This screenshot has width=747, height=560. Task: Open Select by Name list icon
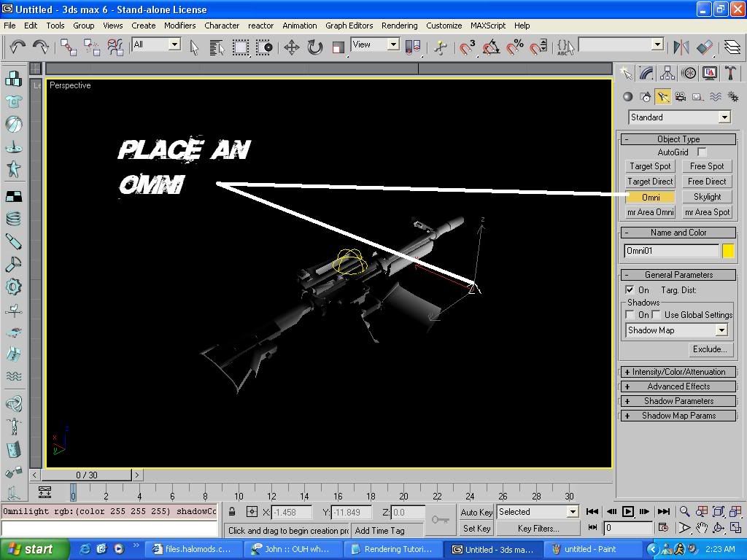pos(216,47)
